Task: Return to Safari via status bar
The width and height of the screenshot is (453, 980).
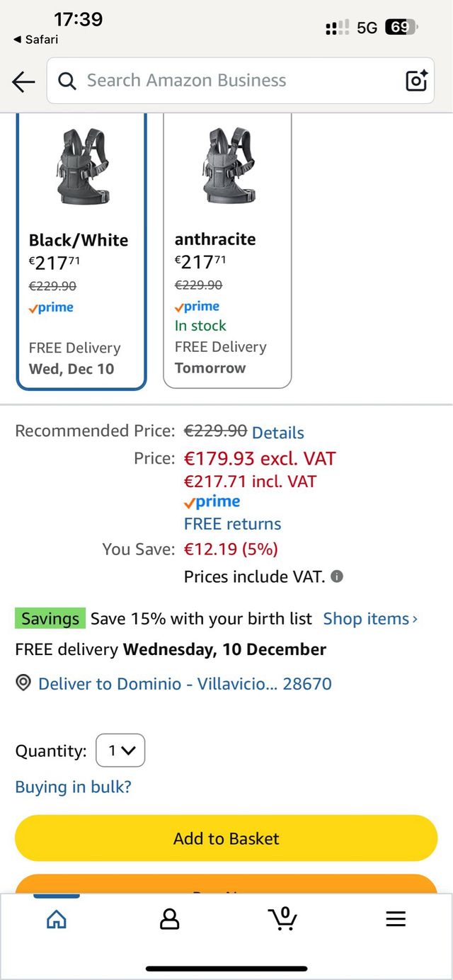Action: (x=35, y=40)
